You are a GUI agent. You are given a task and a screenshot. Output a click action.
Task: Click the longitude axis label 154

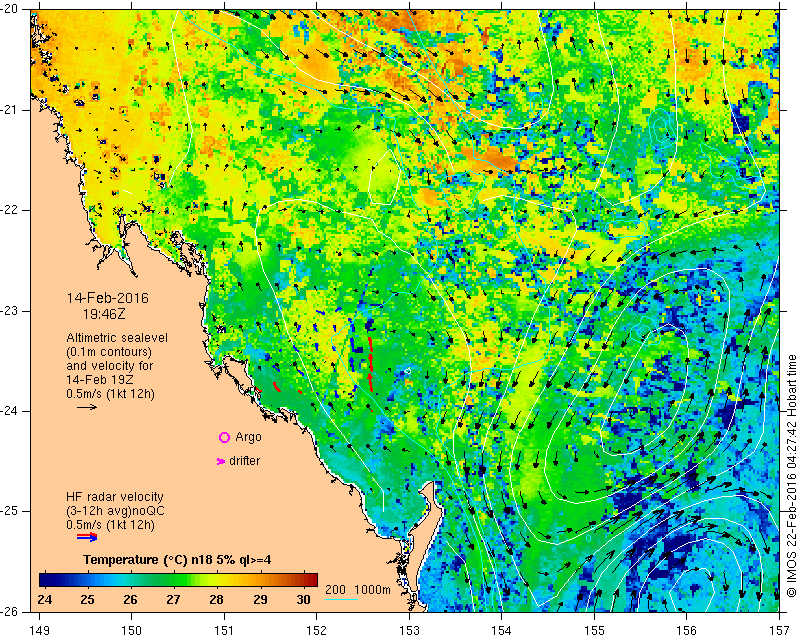click(502, 631)
